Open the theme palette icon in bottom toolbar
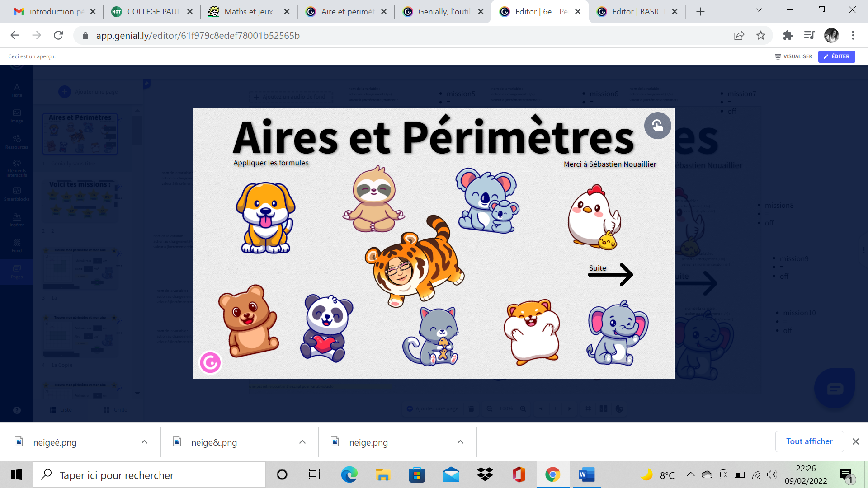 click(x=619, y=408)
